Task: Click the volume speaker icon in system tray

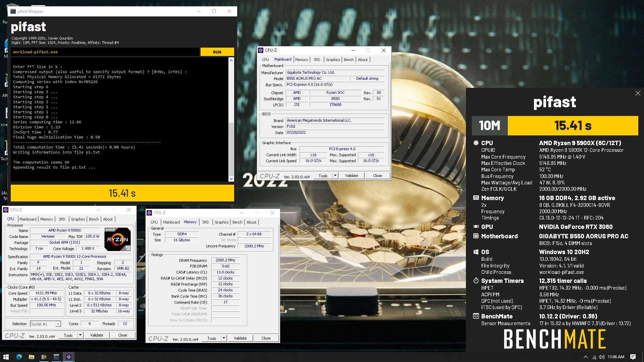Action: pos(601,357)
